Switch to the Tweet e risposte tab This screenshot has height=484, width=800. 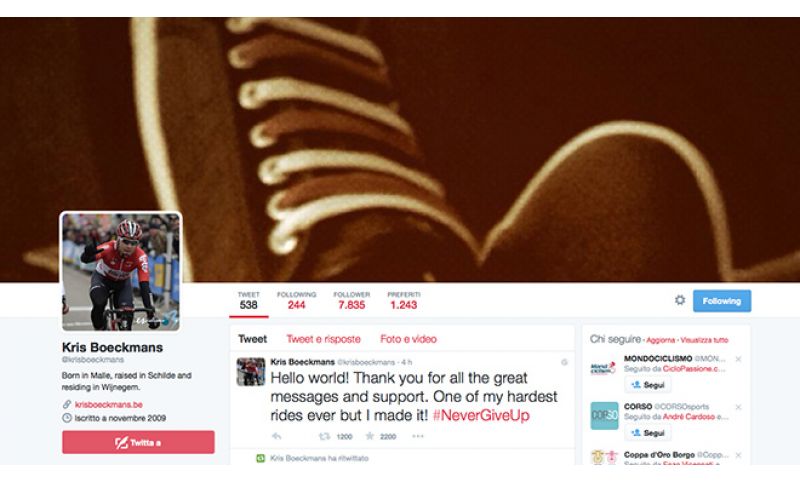(x=323, y=339)
